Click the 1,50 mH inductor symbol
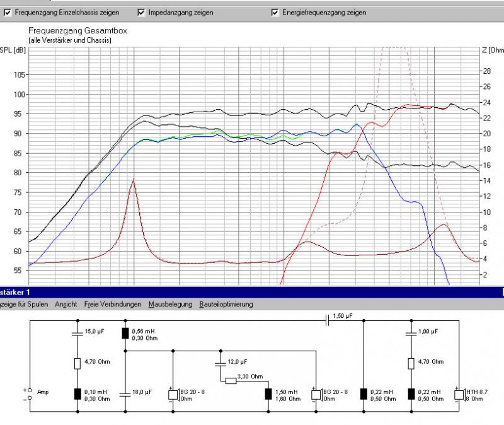Screen dimensions: 504x425 [267, 395]
